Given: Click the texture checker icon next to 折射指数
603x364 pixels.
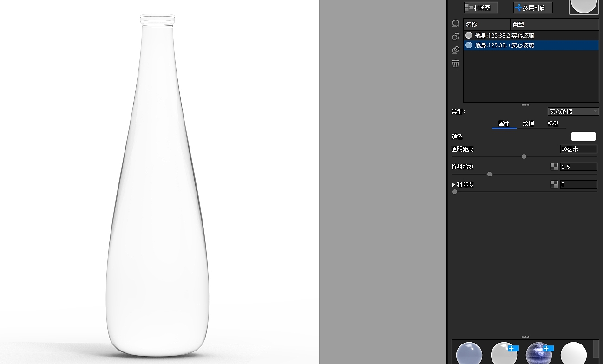Looking at the screenshot, I should coord(554,167).
